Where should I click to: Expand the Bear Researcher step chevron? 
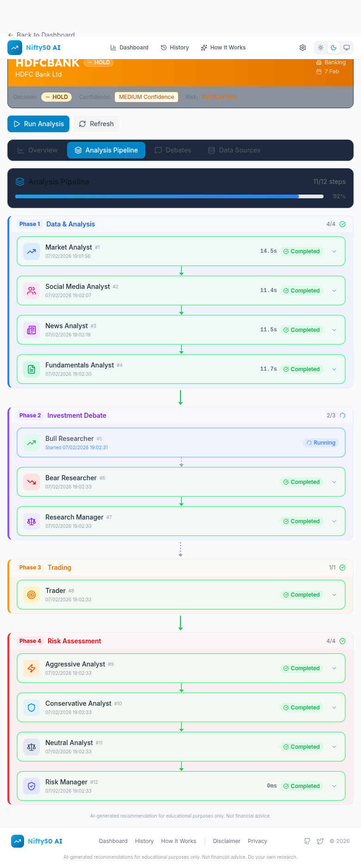pos(334,482)
